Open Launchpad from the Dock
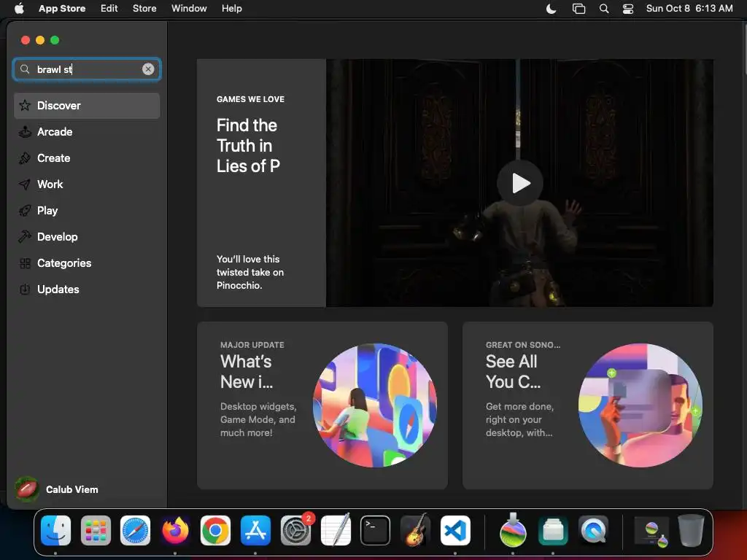The image size is (747, 560). click(x=96, y=530)
